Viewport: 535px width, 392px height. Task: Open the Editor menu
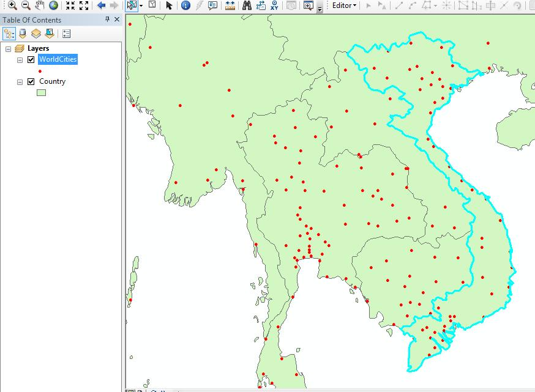pos(343,6)
